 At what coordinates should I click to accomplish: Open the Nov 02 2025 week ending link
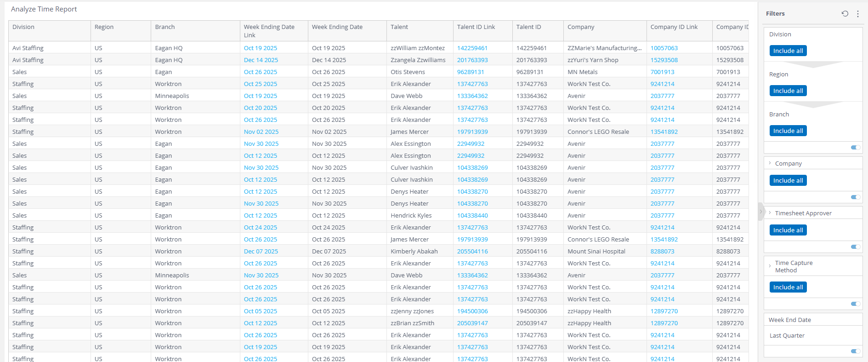pyautogui.click(x=261, y=132)
